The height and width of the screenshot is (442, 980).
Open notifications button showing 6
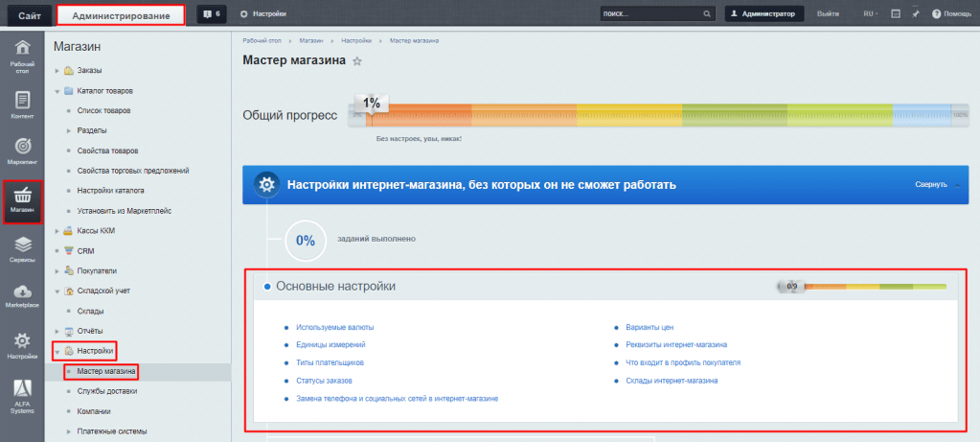[x=212, y=13]
